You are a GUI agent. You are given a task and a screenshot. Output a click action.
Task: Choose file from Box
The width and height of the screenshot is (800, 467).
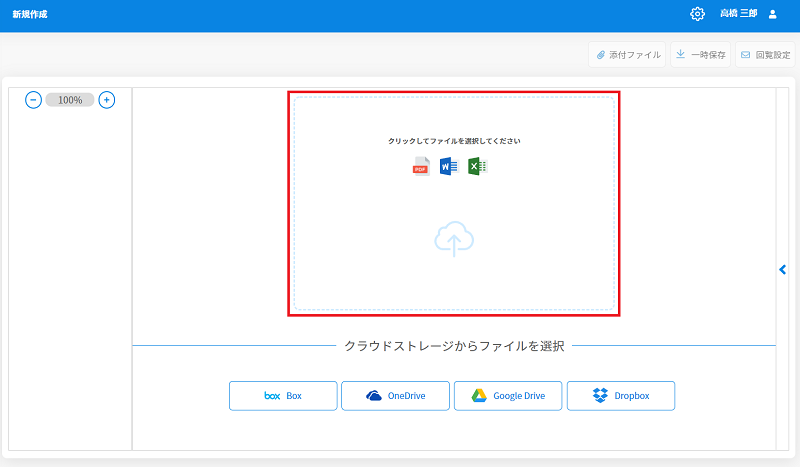coord(283,396)
